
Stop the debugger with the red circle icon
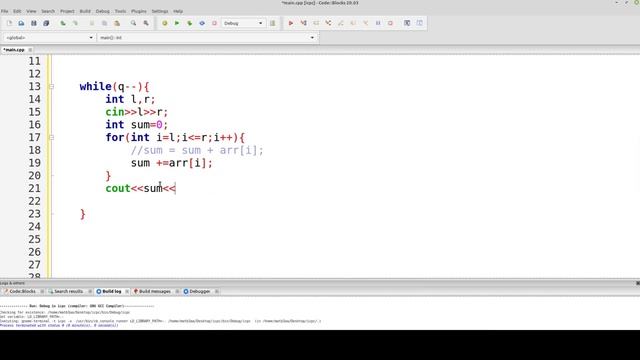click(390, 23)
